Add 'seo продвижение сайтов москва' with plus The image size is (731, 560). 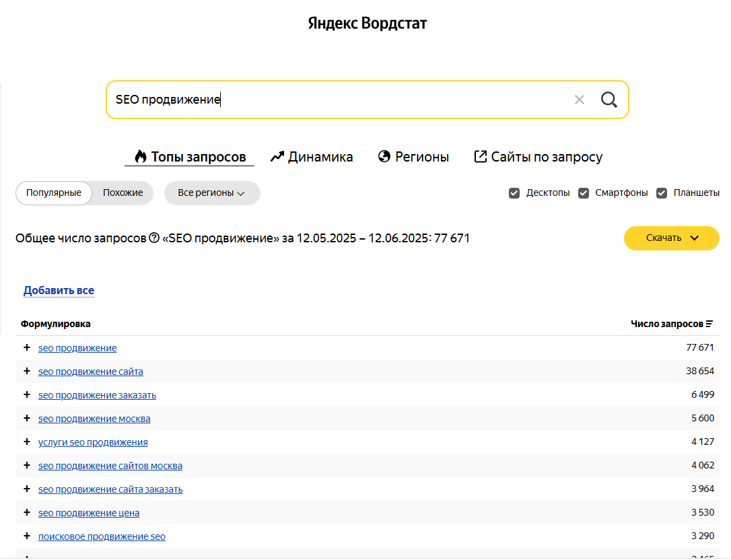26,465
